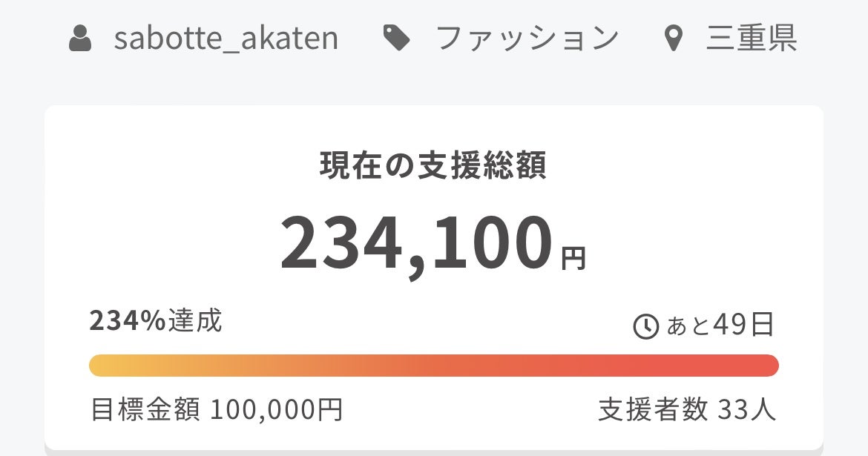Click the red right end of progress bar
Viewport: 868px width, 456px height.
(764, 366)
